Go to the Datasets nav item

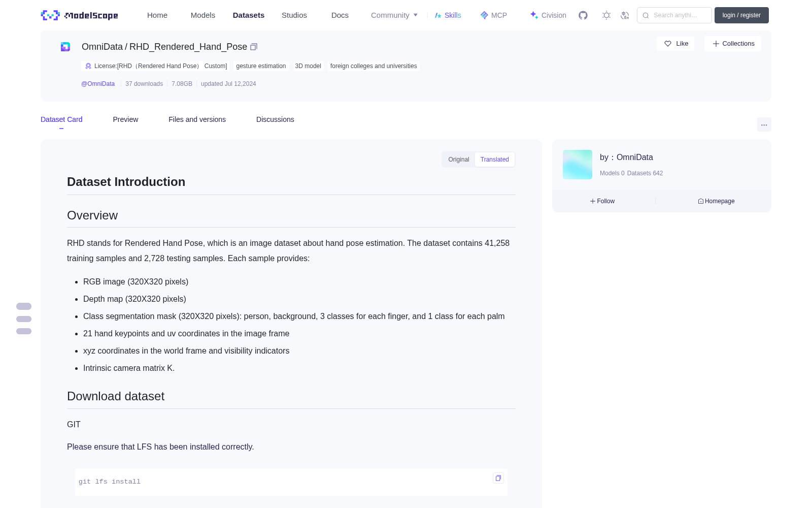tap(249, 15)
